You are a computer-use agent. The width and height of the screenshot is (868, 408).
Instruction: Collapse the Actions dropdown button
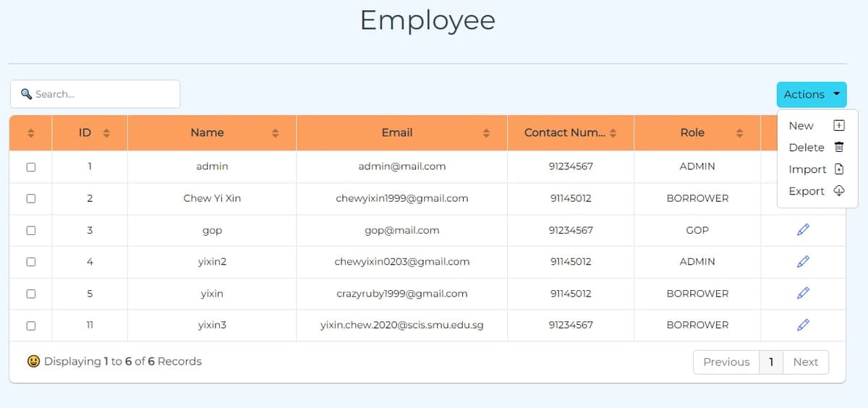811,95
